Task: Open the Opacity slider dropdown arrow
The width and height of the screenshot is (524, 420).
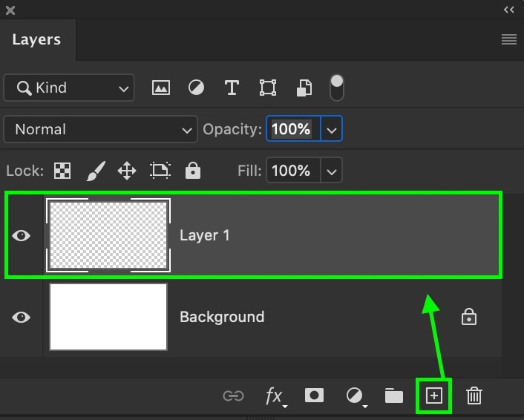Action: coord(331,129)
